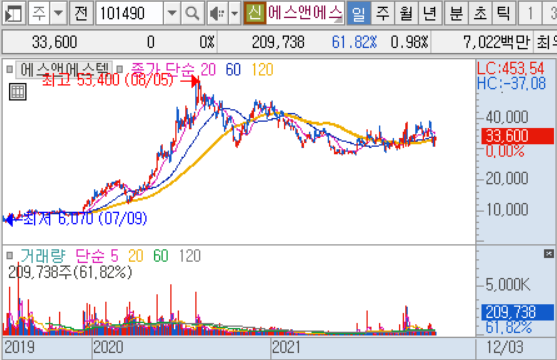Open the dropdown arrow next to speaker icon
557x360 pixels.
(x=234, y=14)
